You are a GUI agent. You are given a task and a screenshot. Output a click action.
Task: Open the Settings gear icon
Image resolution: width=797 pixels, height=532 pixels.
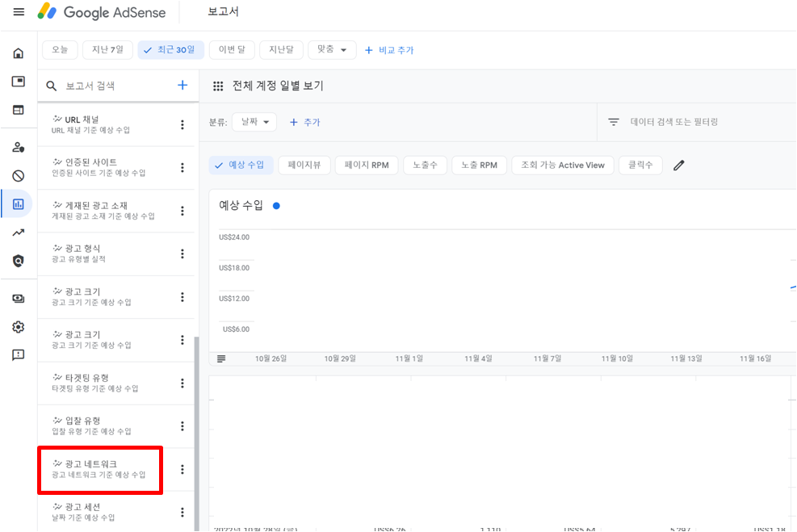(x=18, y=327)
